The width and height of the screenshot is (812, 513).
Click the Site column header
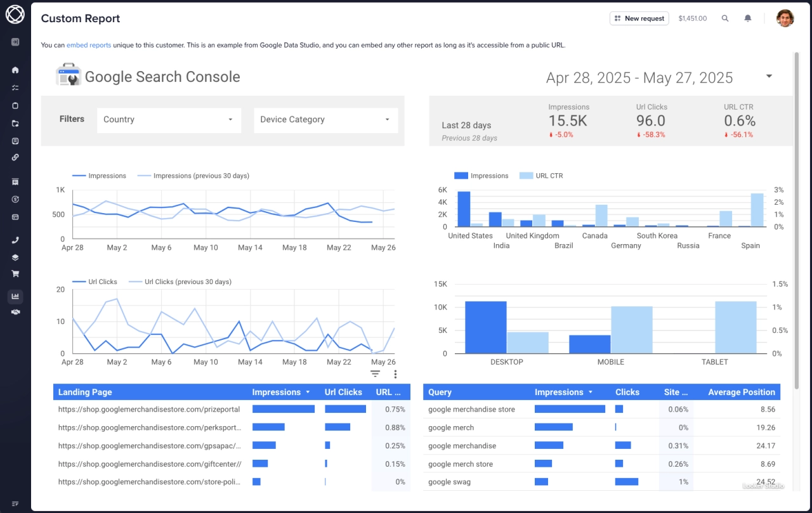[676, 392]
